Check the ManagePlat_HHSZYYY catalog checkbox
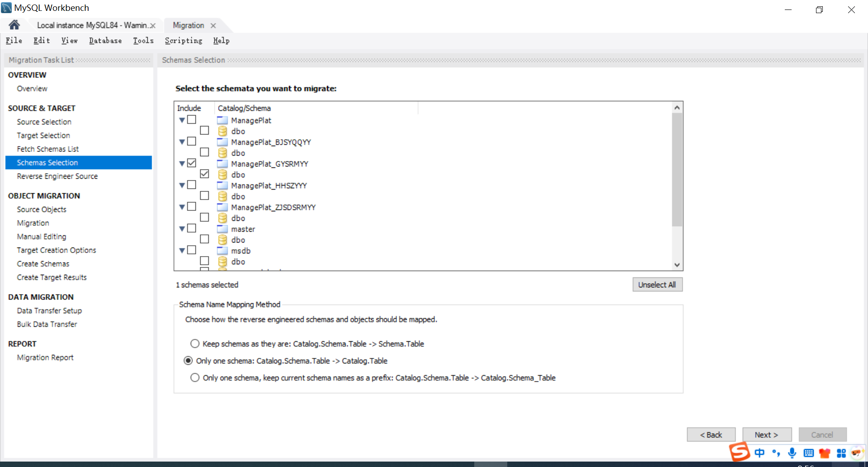 point(192,185)
